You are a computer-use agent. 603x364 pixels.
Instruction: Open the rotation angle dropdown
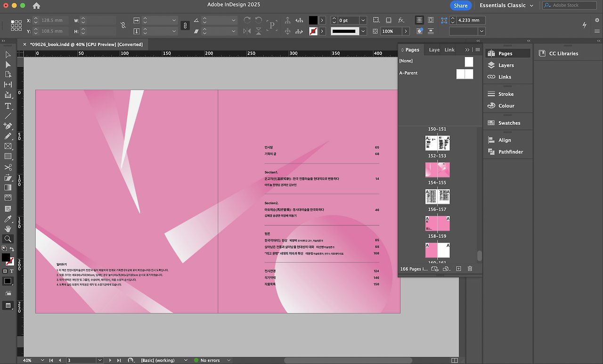(233, 20)
